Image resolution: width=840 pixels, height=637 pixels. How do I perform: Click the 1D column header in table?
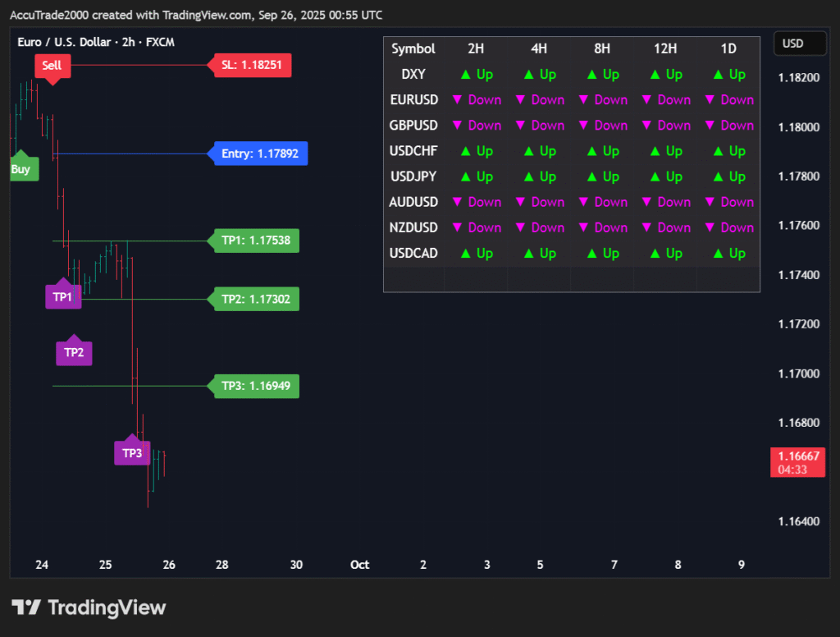pos(728,49)
